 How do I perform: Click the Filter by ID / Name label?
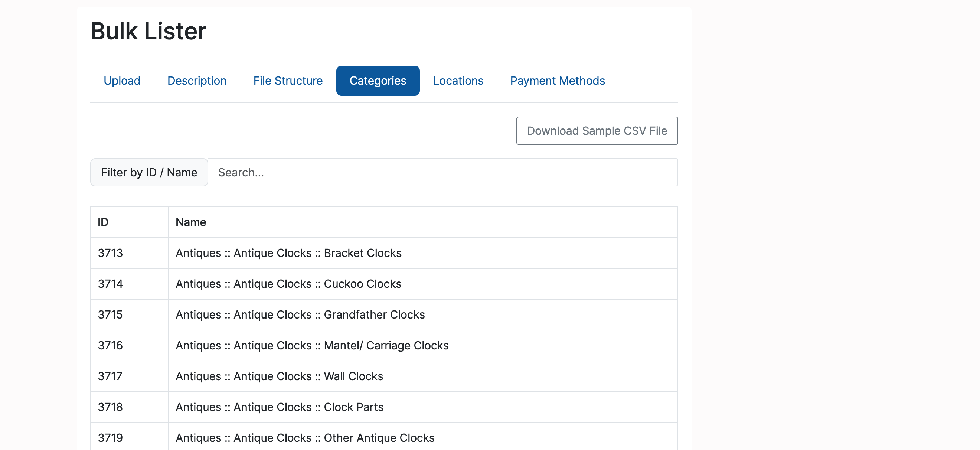(149, 173)
